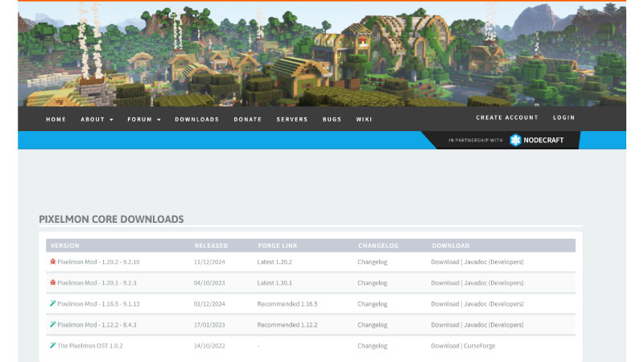Click Create Account

[507, 117]
